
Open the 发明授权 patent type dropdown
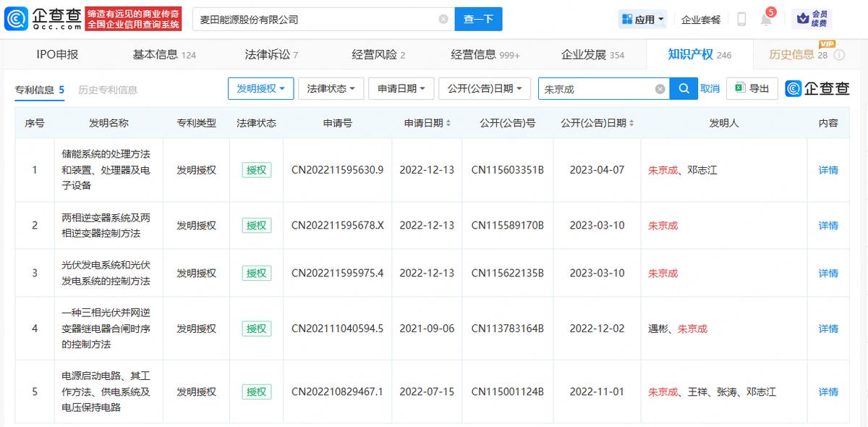pyautogui.click(x=261, y=88)
